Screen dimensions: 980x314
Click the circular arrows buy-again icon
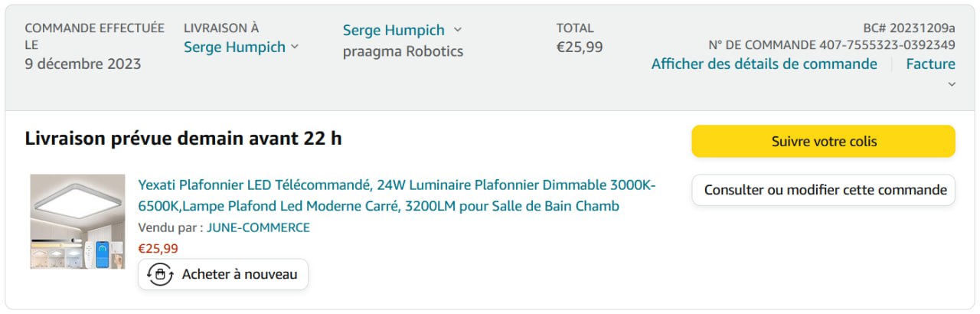click(x=160, y=274)
